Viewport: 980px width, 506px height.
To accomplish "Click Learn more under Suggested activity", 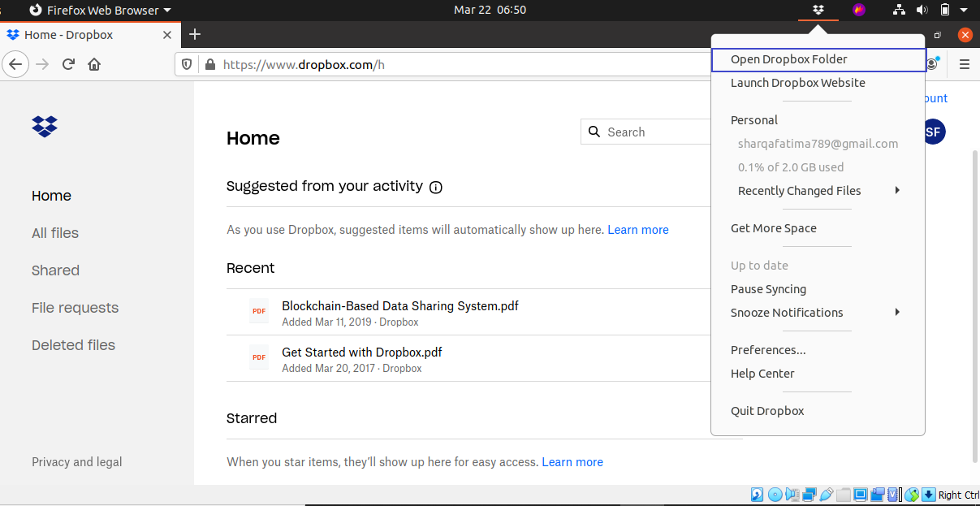I will click(x=638, y=230).
